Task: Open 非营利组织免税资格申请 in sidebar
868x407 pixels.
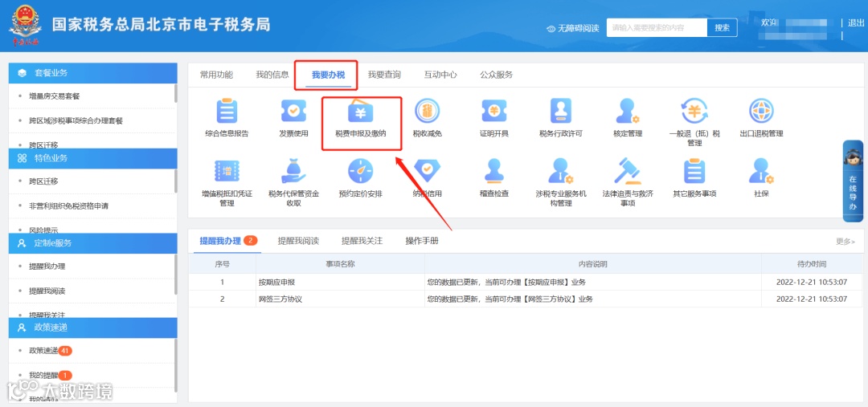Action: coord(68,206)
